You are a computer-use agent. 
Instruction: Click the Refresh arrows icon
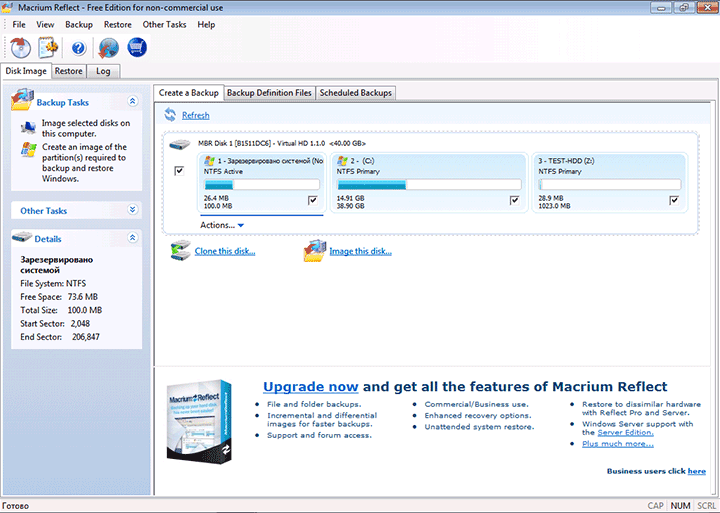click(x=170, y=115)
